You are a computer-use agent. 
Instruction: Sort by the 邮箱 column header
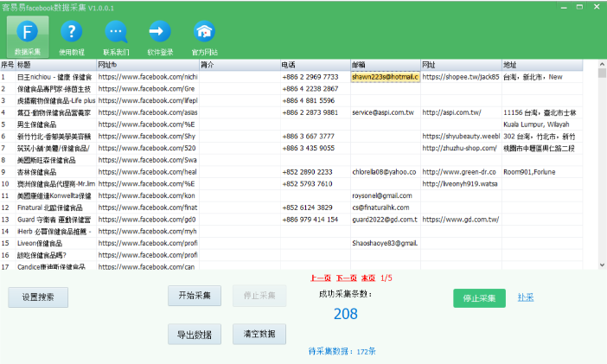pos(386,65)
